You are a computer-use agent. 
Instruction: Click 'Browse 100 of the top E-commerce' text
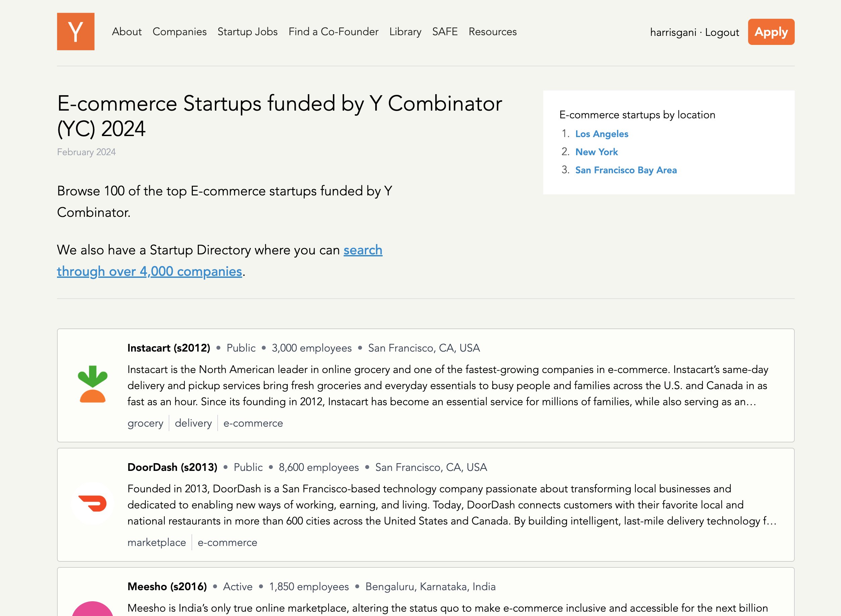click(x=225, y=202)
